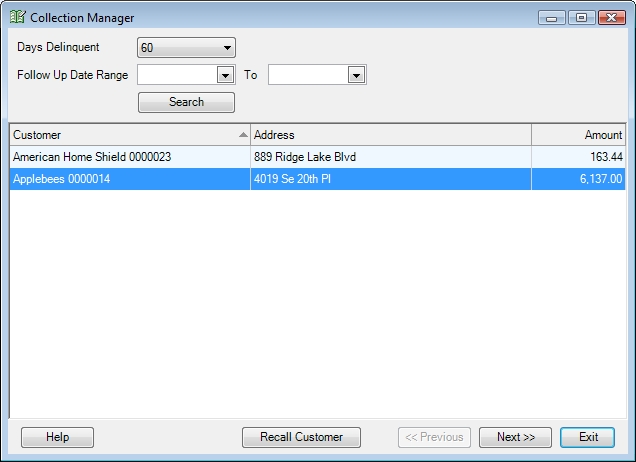Click inside the 'To' end date field

[307, 75]
